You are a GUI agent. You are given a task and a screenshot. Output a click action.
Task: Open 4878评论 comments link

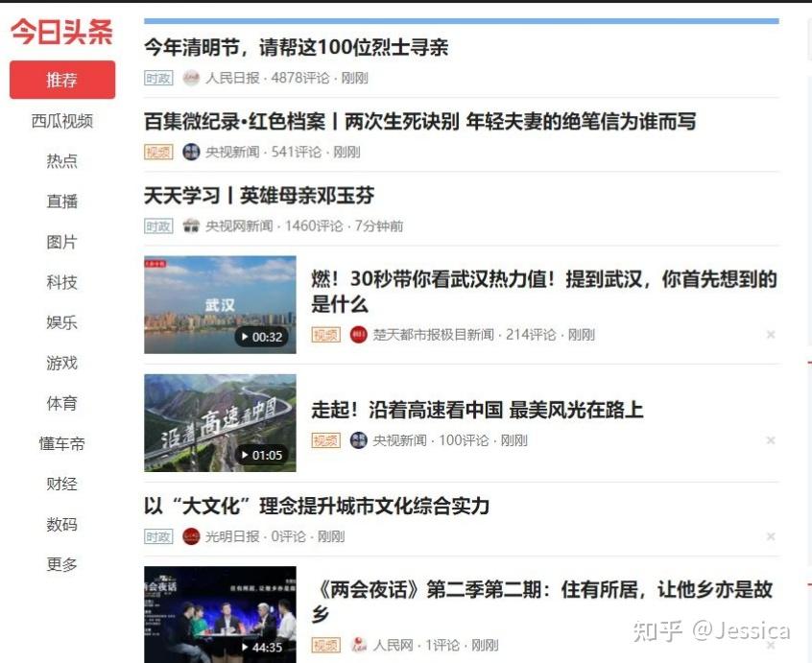pyautogui.click(x=300, y=78)
